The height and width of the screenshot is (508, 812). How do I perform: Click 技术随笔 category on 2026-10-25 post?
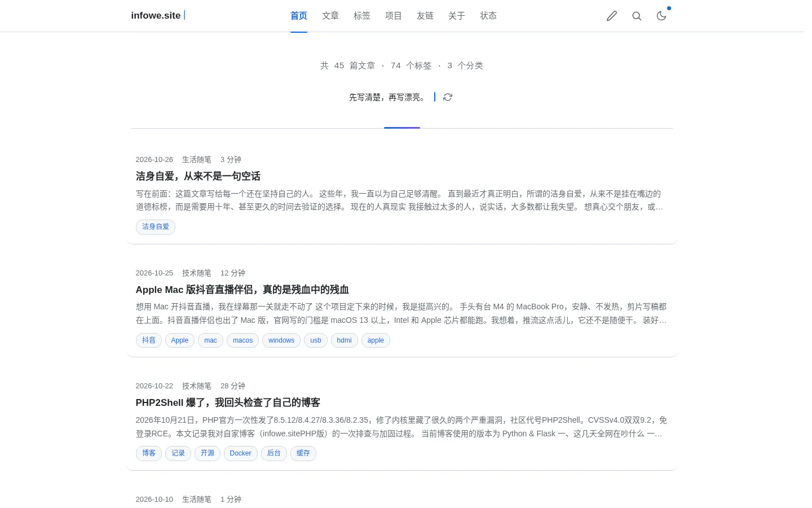pos(197,273)
